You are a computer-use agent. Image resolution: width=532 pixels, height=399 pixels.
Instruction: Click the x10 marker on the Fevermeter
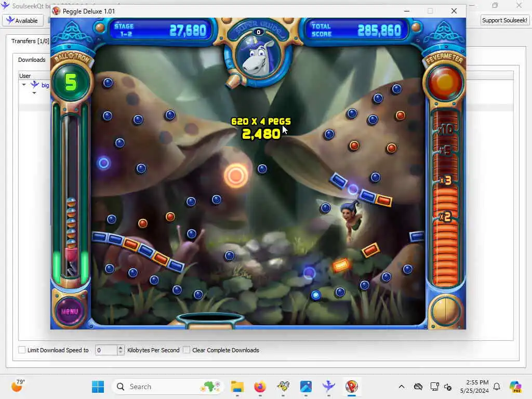445,129
